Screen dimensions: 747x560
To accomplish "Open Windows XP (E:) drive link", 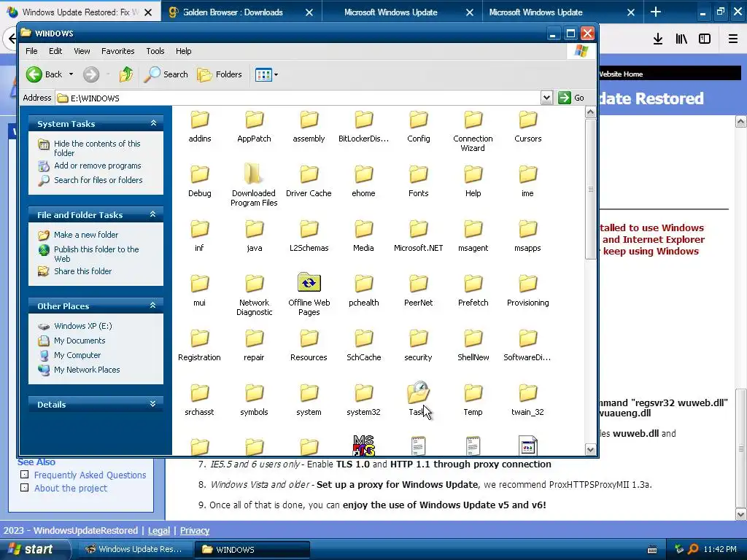I will click(83, 326).
